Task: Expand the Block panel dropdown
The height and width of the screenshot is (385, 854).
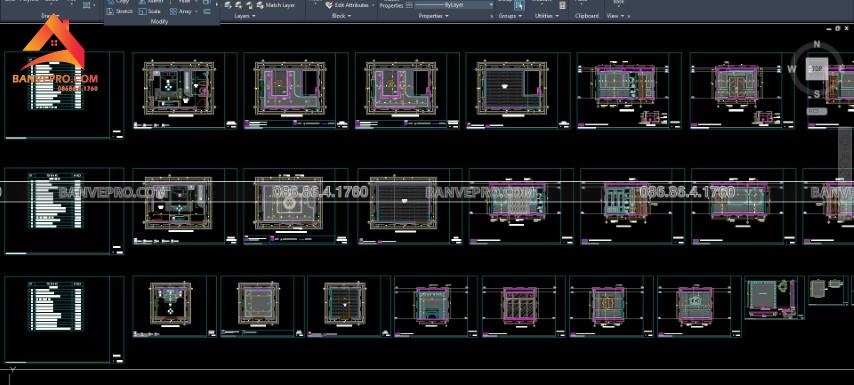Action: [341, 16]
